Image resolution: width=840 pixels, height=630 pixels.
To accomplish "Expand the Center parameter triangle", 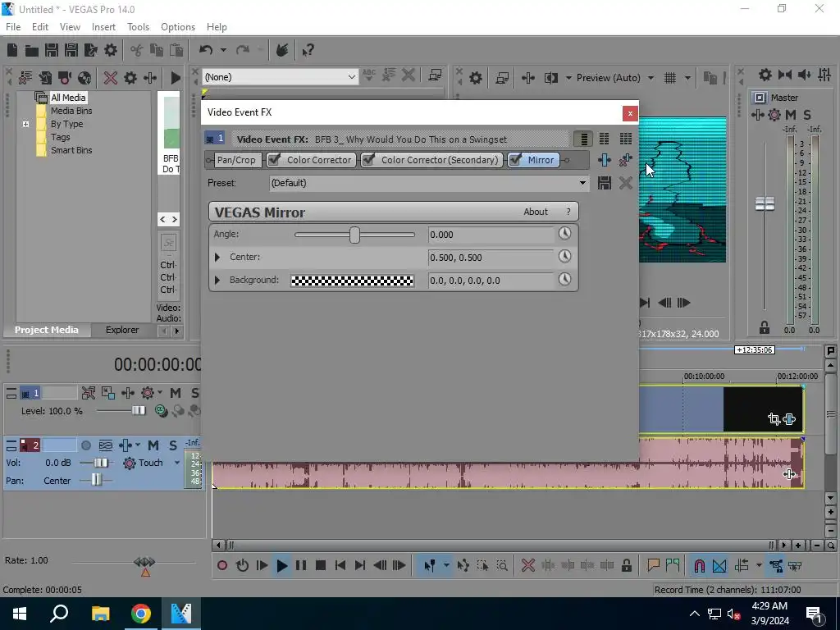I will [x=217, y=257].
